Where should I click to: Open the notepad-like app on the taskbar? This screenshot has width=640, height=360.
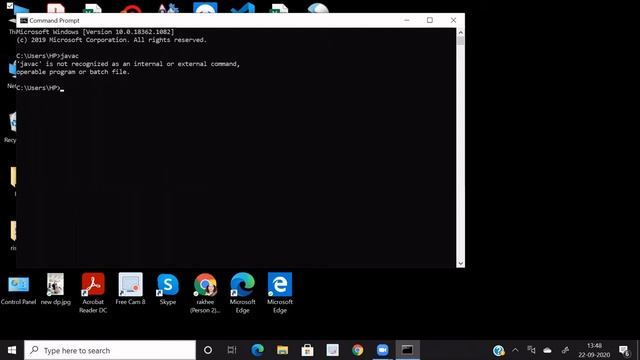coord(332,350)
